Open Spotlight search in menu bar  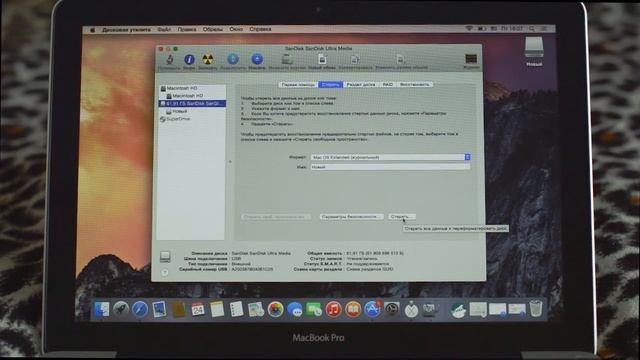(531, 29)
